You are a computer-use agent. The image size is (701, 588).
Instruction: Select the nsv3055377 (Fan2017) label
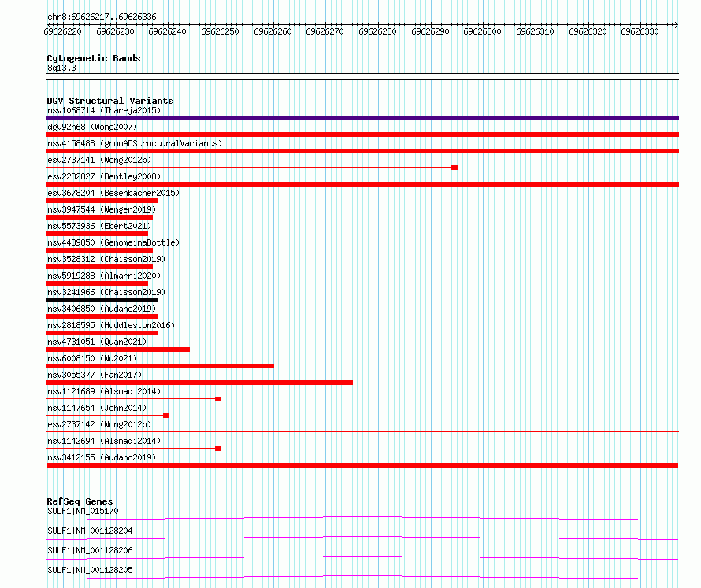95,375
